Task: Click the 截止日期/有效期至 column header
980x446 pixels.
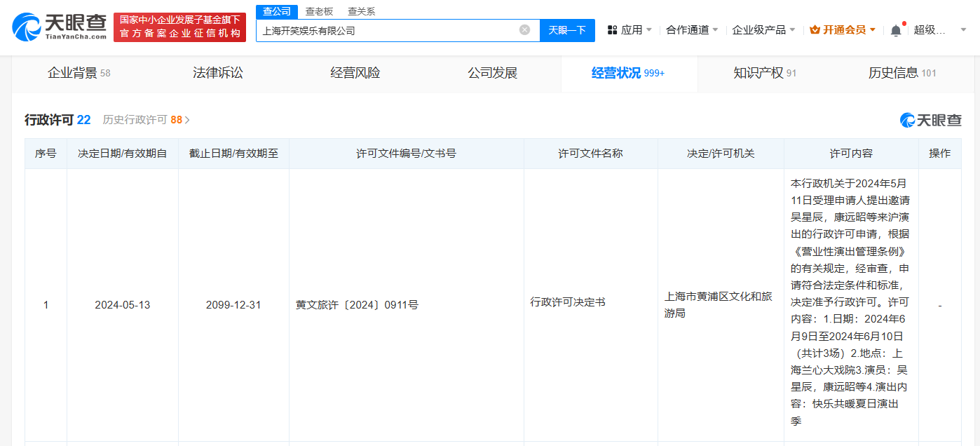Action: tap(233, 154)
